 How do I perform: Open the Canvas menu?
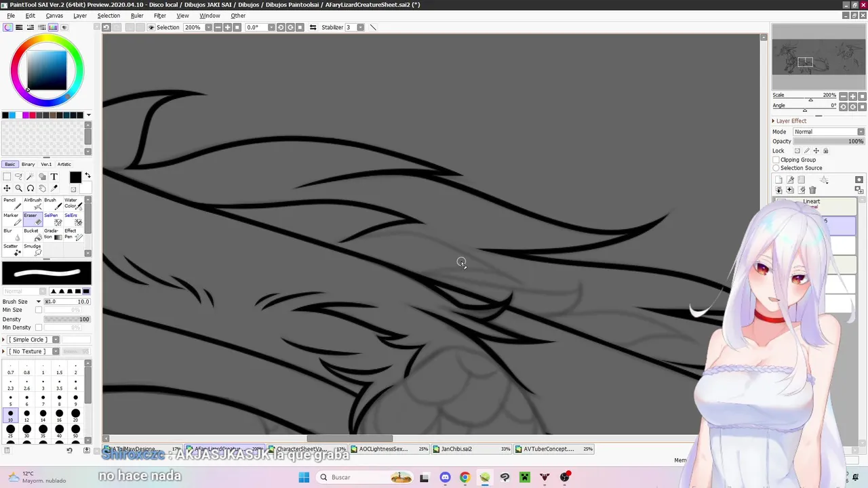pos(54,16)
